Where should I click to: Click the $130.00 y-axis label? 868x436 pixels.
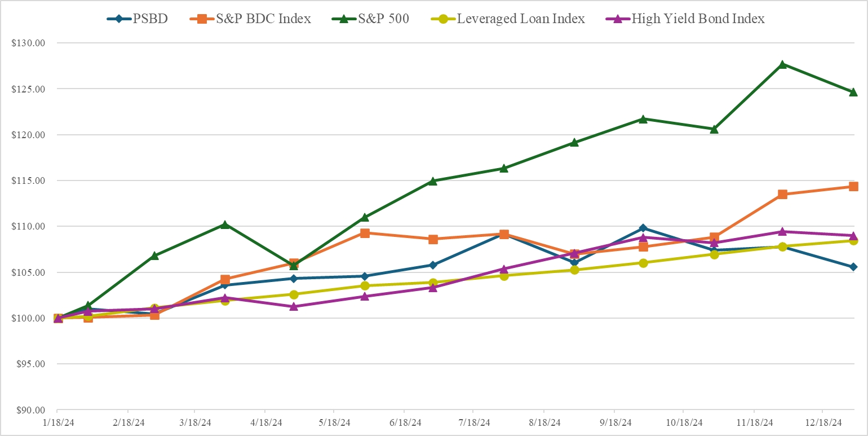[27, 43]
